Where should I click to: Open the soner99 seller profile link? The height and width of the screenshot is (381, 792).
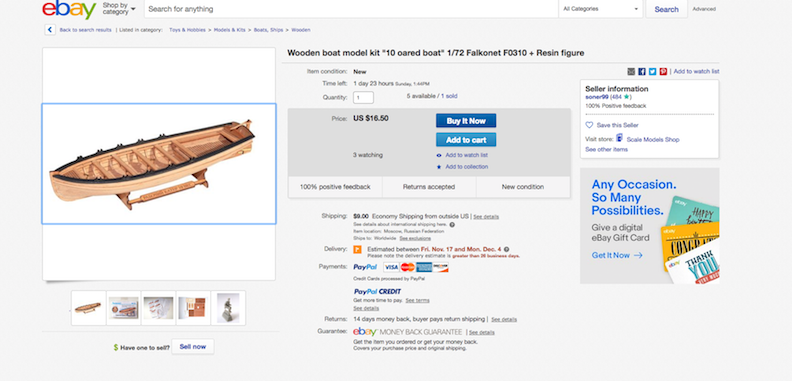point(597,97)
